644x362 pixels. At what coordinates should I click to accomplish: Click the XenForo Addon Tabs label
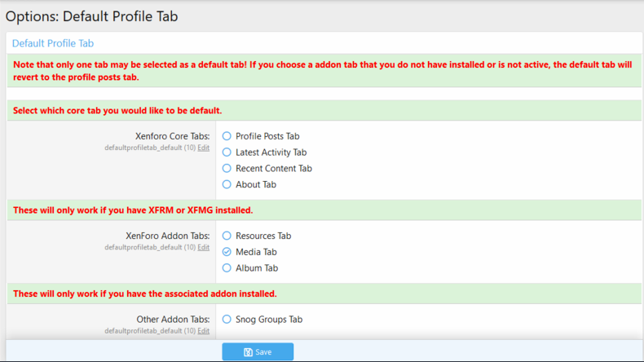click(x=167, y=236)
